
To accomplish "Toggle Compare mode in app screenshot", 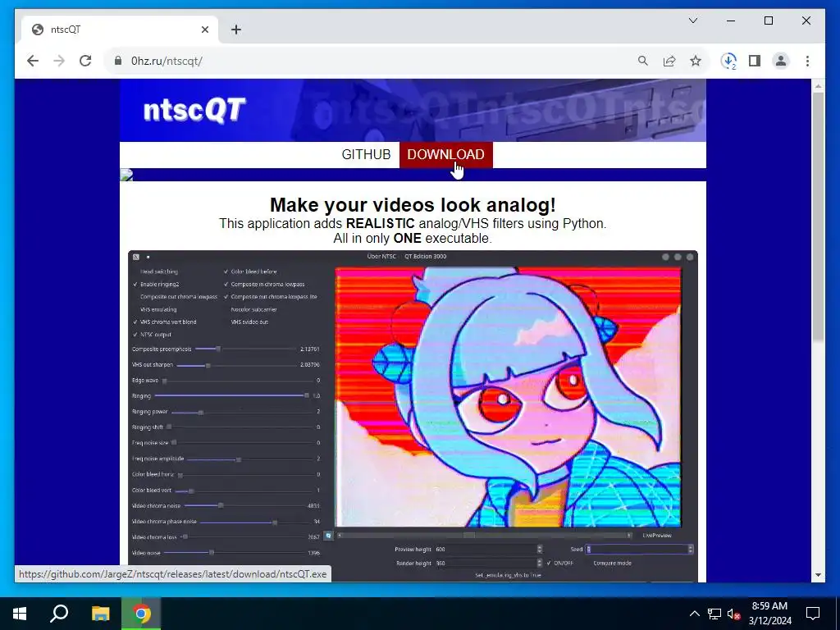I will (612, 563).
